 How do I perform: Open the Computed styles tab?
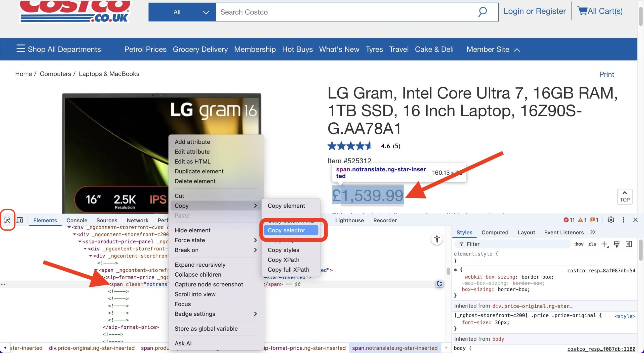[495, 232]
